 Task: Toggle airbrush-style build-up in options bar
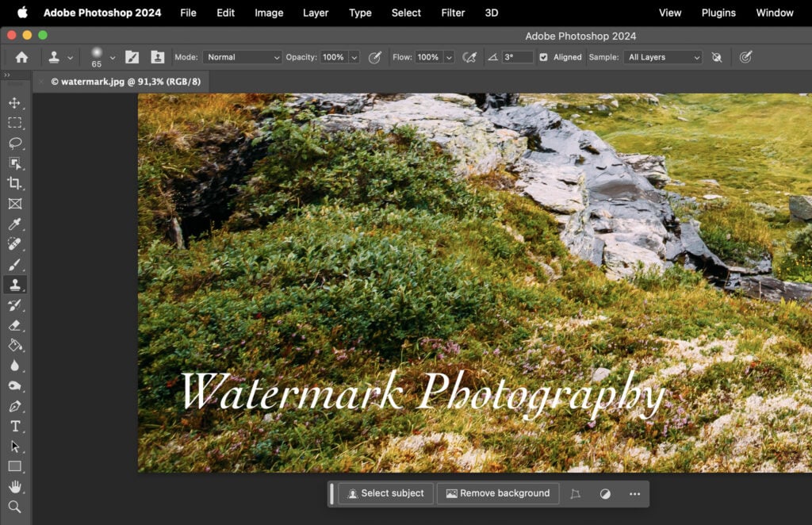click(469, 56)
